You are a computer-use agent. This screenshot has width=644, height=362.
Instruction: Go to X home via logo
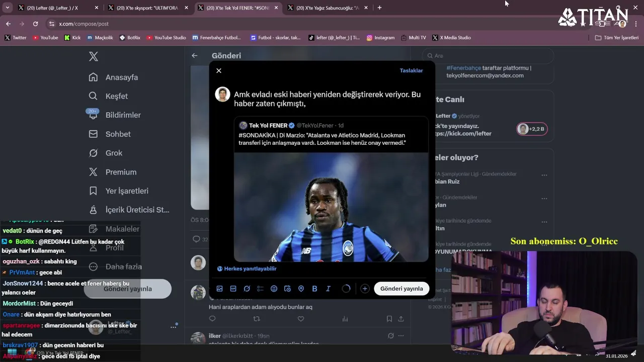pos(94,57)
